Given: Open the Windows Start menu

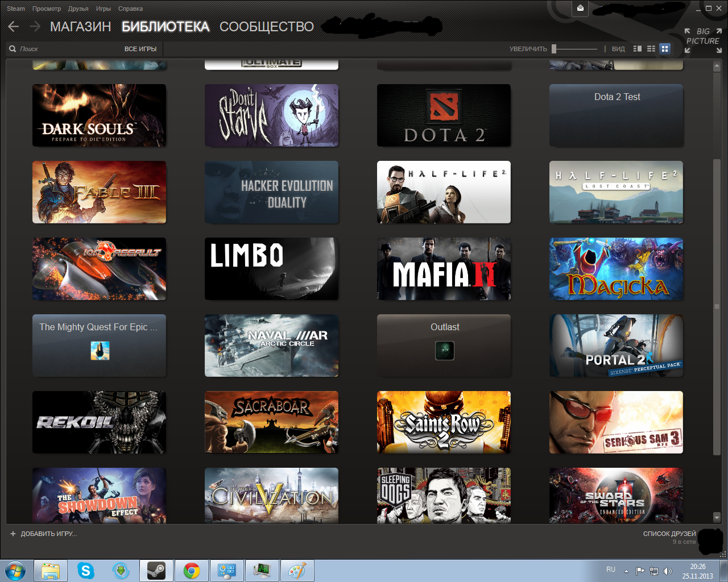Looking at the screenshot, I should coord(15,570).
